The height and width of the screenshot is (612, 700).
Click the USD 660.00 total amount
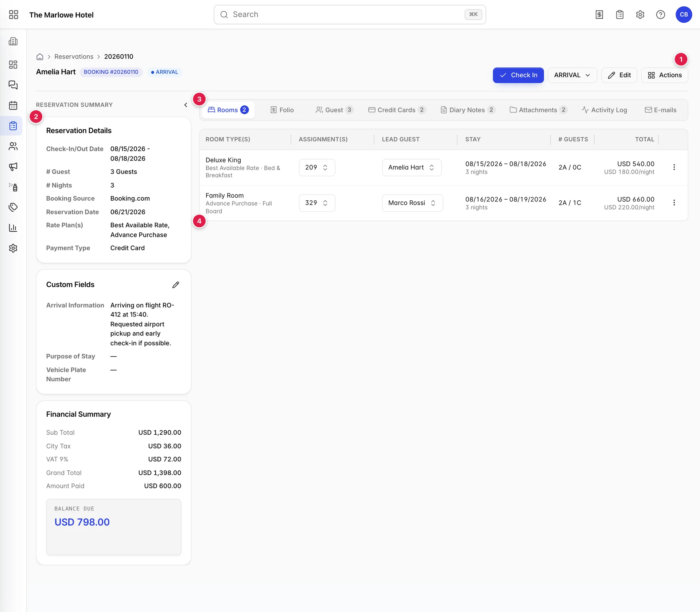(636, 199)
